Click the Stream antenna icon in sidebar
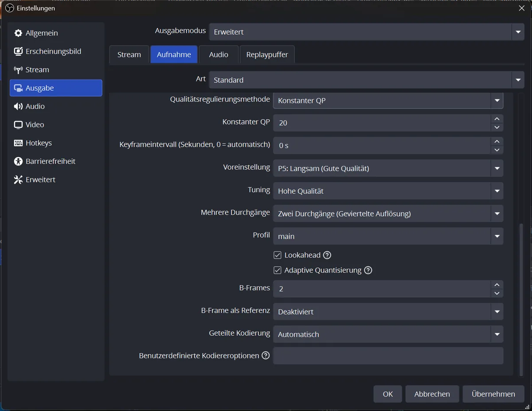Screen dimensions: 532x411 pyautogui.click(x=18, y=70)
